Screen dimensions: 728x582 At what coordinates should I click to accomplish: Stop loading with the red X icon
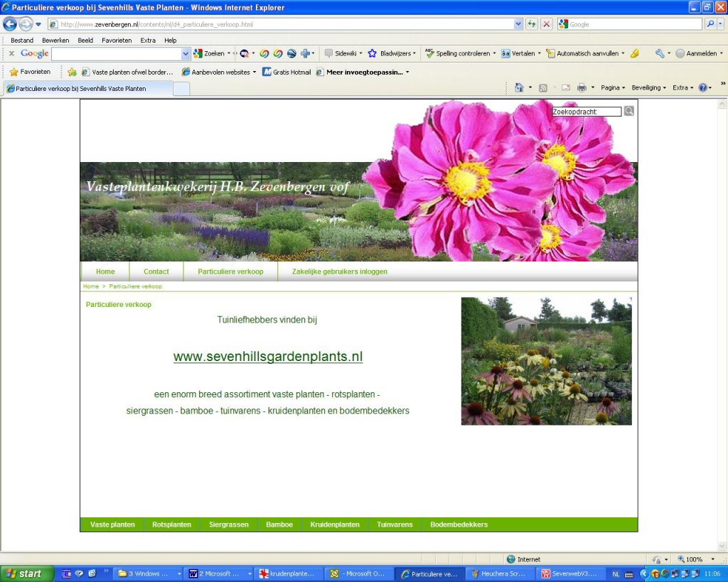tap(547, 24)
